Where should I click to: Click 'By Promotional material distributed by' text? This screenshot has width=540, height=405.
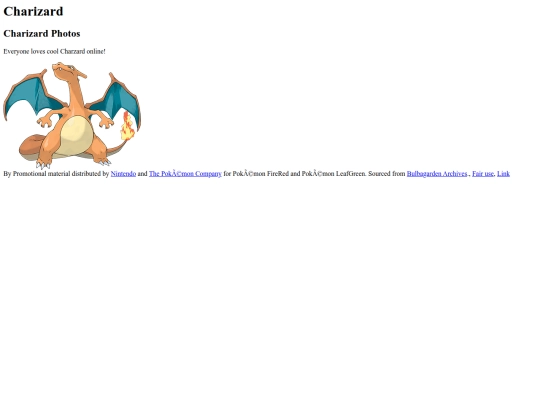pyautogui.click(x=56, y=174)
